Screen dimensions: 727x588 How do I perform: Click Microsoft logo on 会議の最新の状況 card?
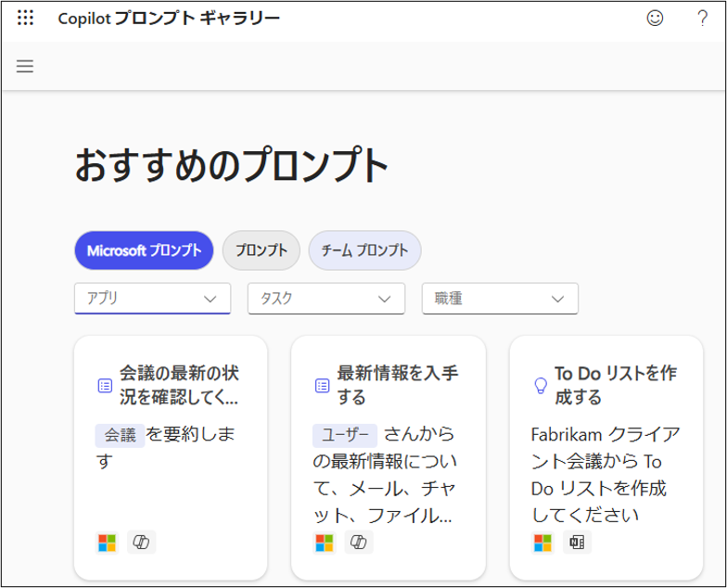tap(108, 543)
